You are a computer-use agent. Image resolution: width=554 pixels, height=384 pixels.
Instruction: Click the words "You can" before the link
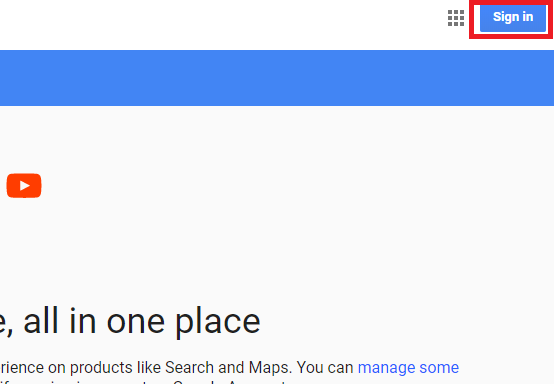tap(325, 367)
